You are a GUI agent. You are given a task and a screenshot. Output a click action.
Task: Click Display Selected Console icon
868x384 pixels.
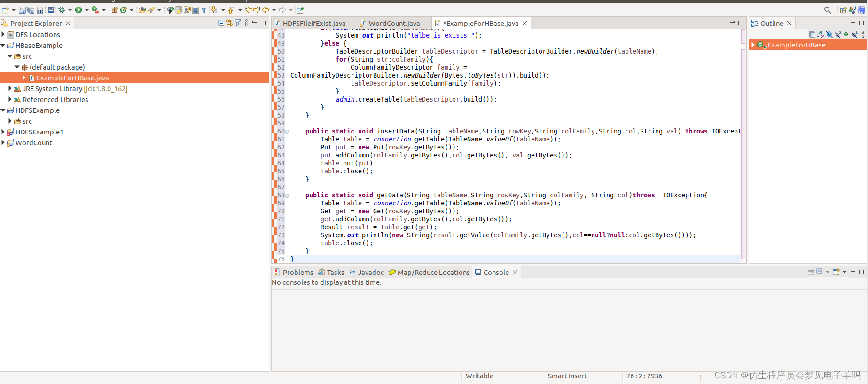tap(819, 272)
